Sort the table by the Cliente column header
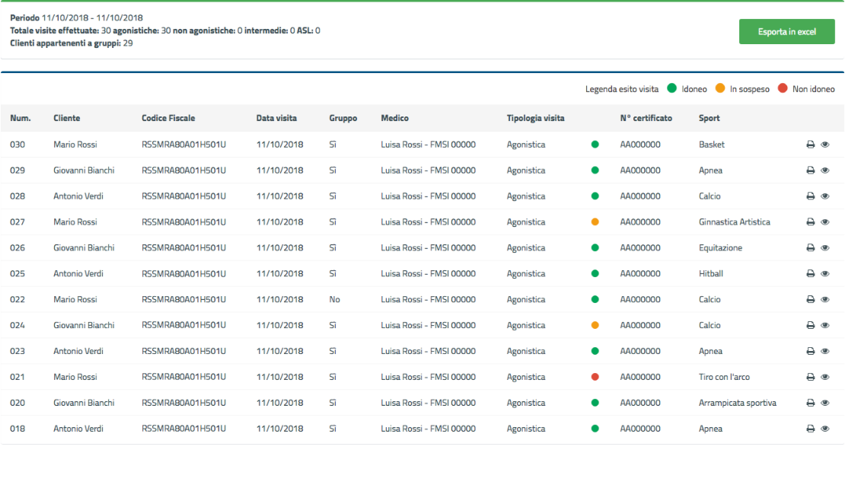Viewport: 845px width, 504px height. [x=66, y=118]
